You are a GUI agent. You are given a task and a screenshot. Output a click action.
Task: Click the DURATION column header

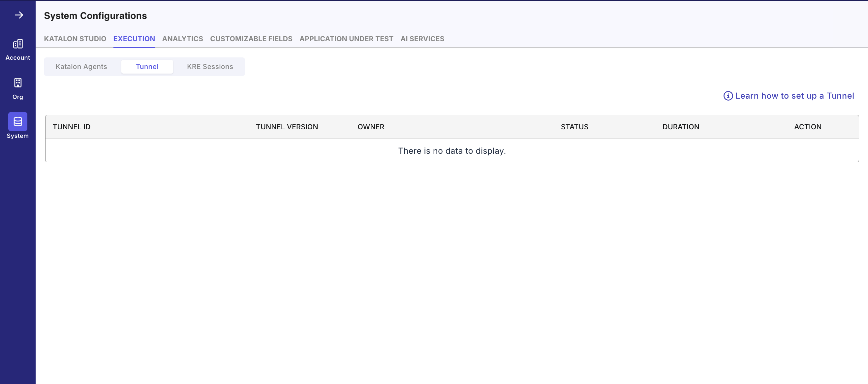(x=681, y=127)
